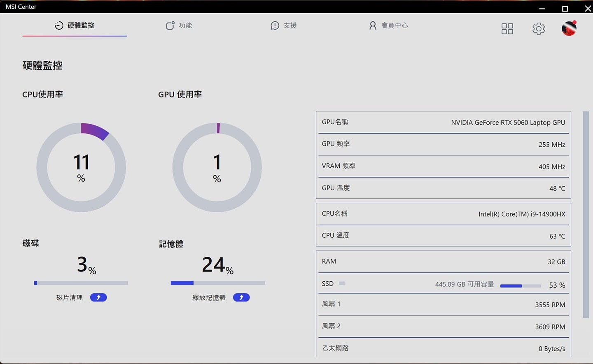Open the settings gear icon
Viewport: 593px width, 364px height.
click(538, 28)
